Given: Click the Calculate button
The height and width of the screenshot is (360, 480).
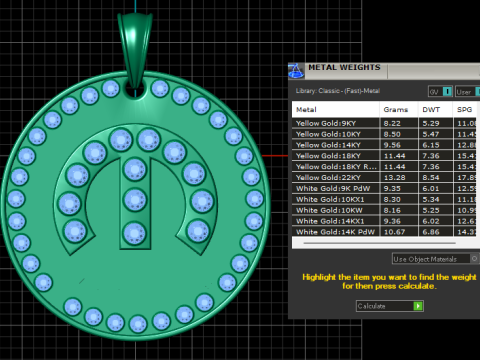Looking at the screenshot, I should tap(390, 306).
